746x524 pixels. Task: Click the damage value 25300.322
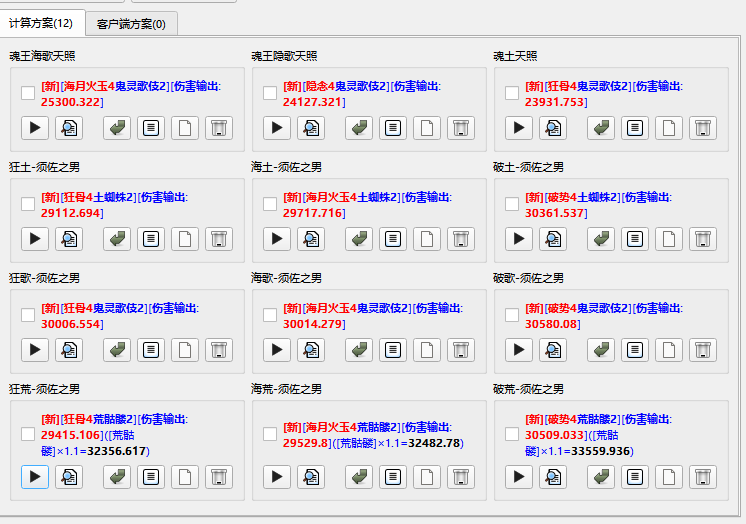(70, 102)
